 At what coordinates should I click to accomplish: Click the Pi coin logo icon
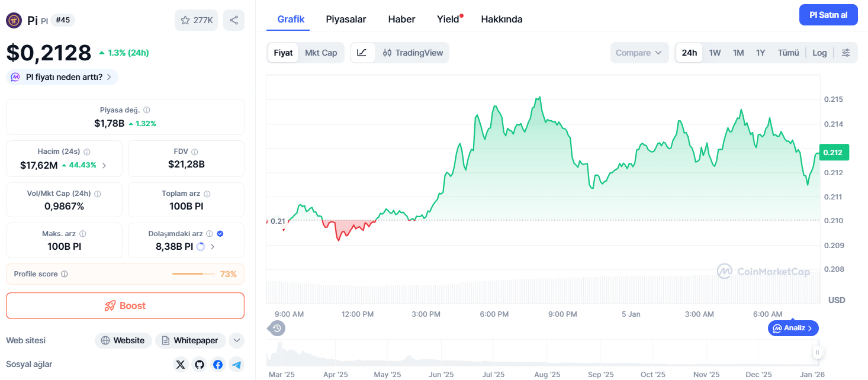click(14, 20)
